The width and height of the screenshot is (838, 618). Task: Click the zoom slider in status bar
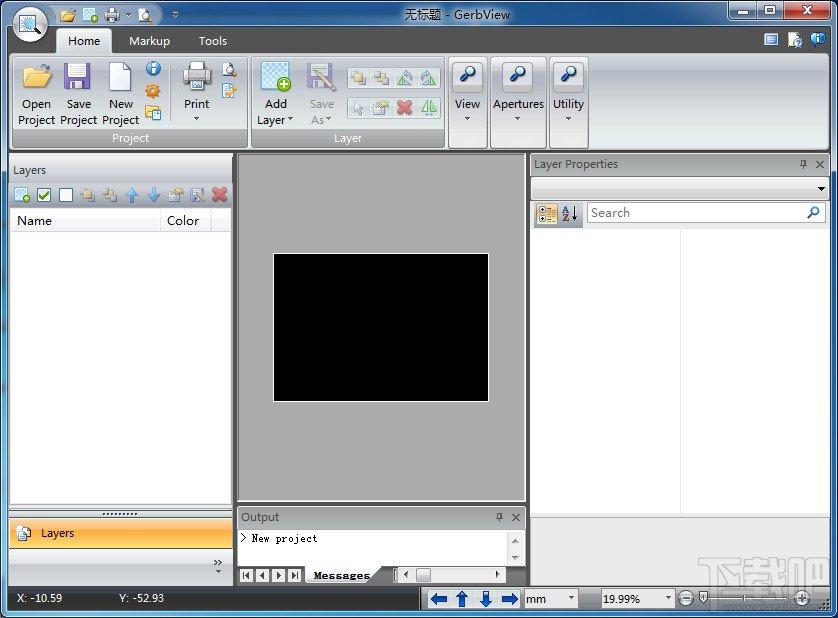tap(744, 598)
